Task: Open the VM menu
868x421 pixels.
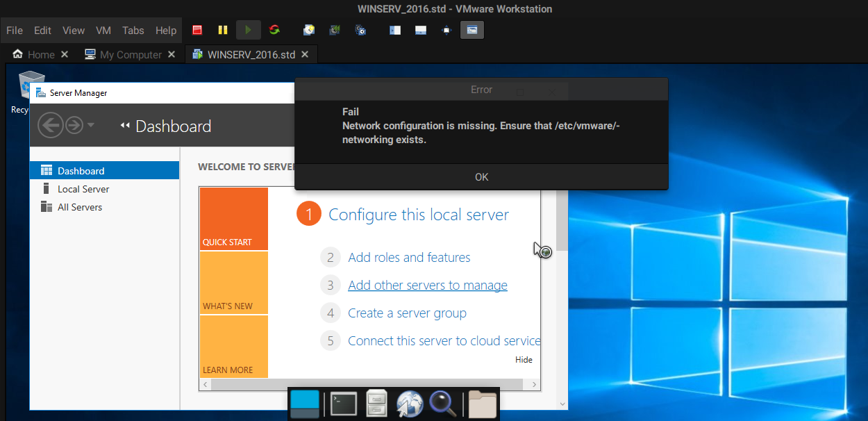Action: click(x=103, y=31)
